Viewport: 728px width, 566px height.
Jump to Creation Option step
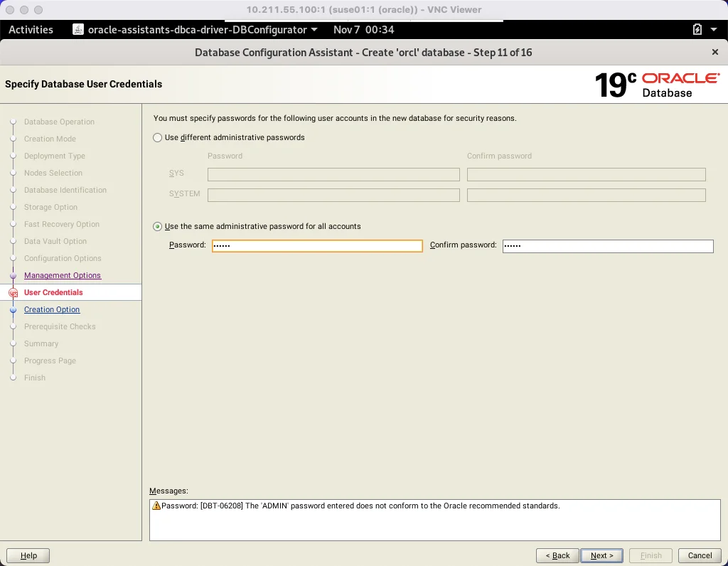point(52,309)
